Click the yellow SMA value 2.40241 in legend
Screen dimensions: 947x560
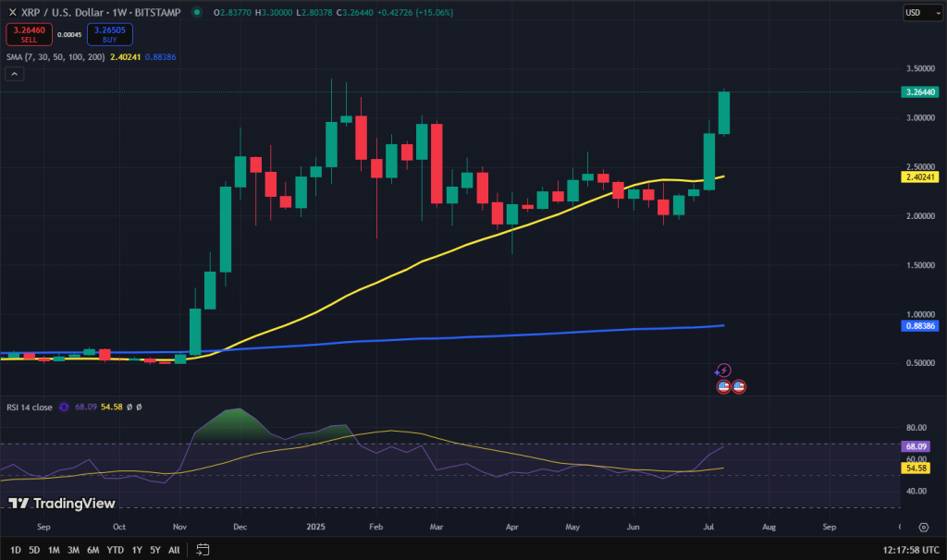click(x=125, y=56)
